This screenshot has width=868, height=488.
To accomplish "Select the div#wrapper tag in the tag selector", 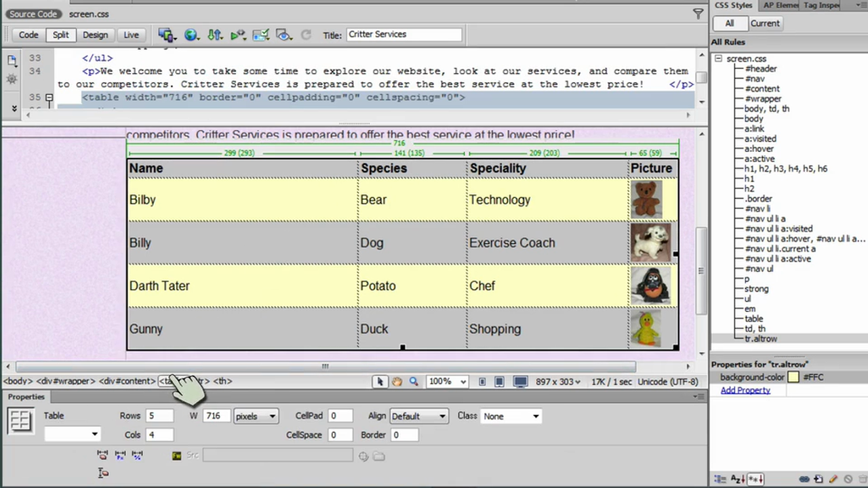I will [64, 381].
